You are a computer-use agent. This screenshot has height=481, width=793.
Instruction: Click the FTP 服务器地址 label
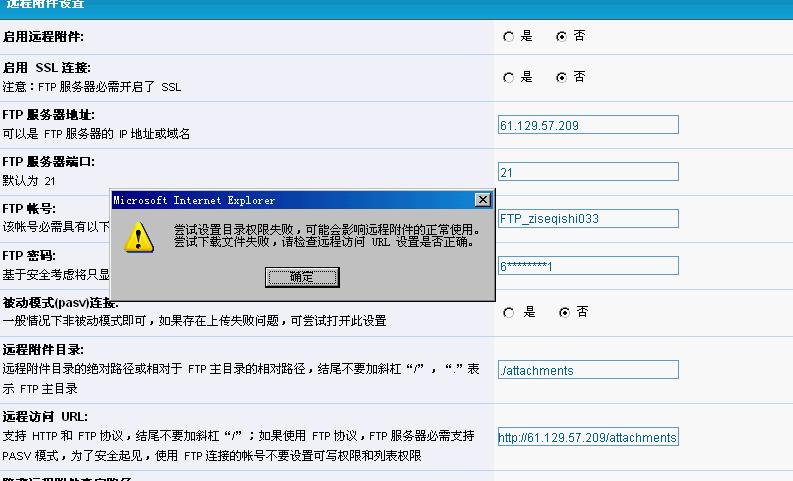[49, 115]
